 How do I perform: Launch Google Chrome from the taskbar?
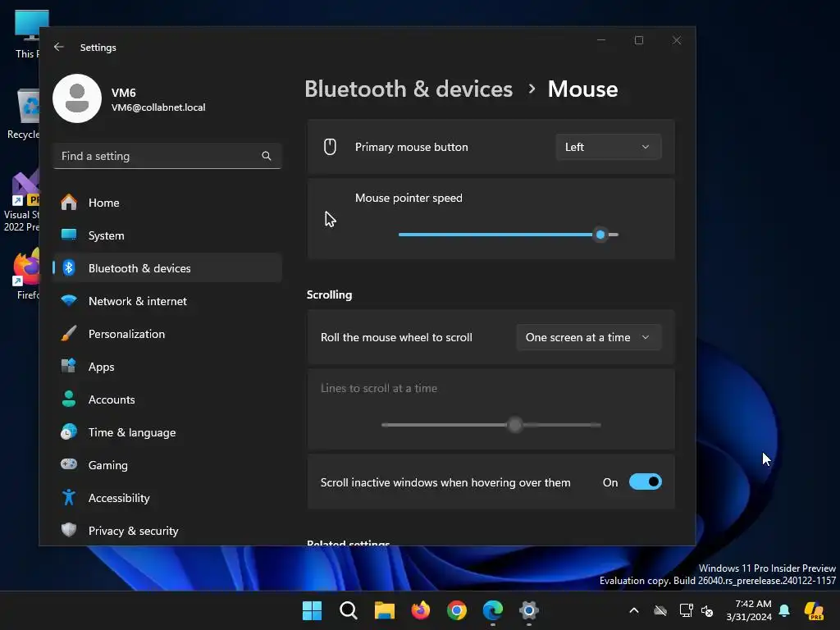click(456, 610)
